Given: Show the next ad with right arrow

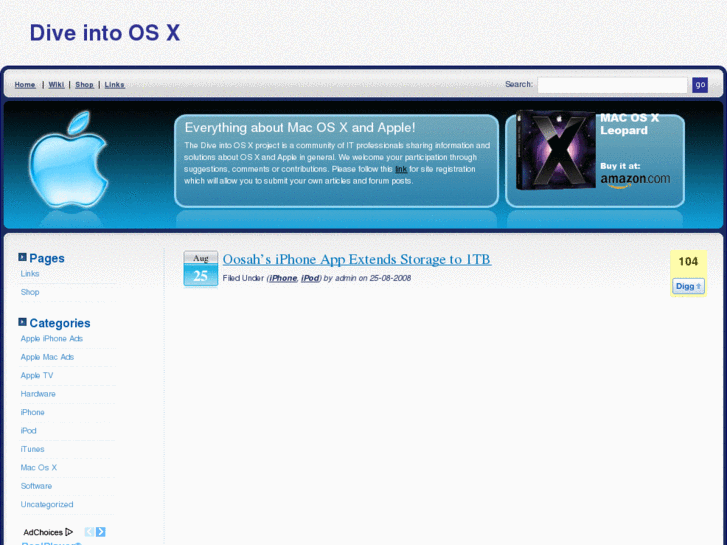Looking at the screenshot, I should click(x=101, y=532).
